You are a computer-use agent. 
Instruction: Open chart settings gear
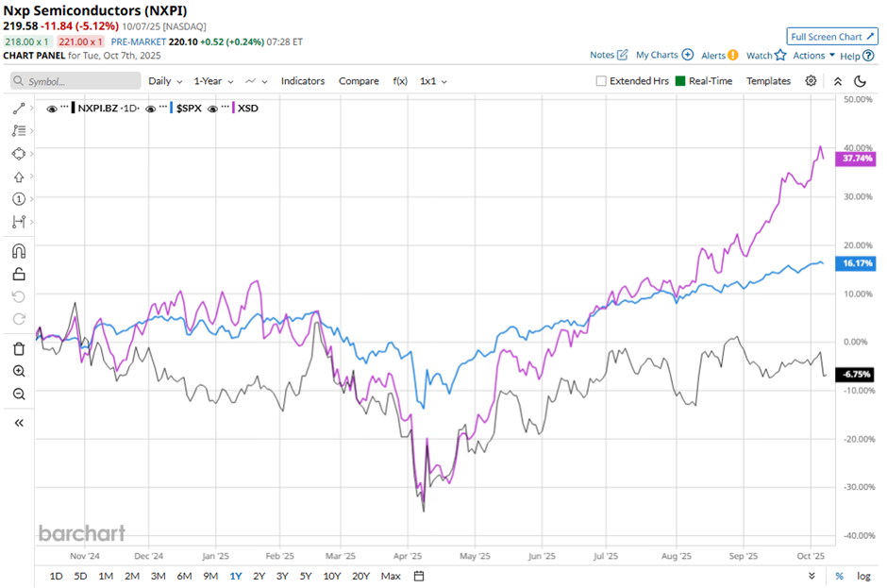coord(811,81)
